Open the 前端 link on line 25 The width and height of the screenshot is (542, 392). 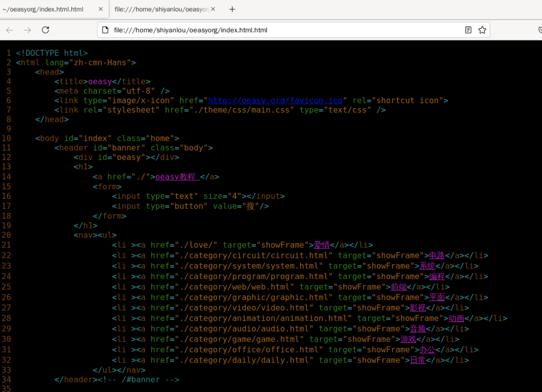pos(398,286)
